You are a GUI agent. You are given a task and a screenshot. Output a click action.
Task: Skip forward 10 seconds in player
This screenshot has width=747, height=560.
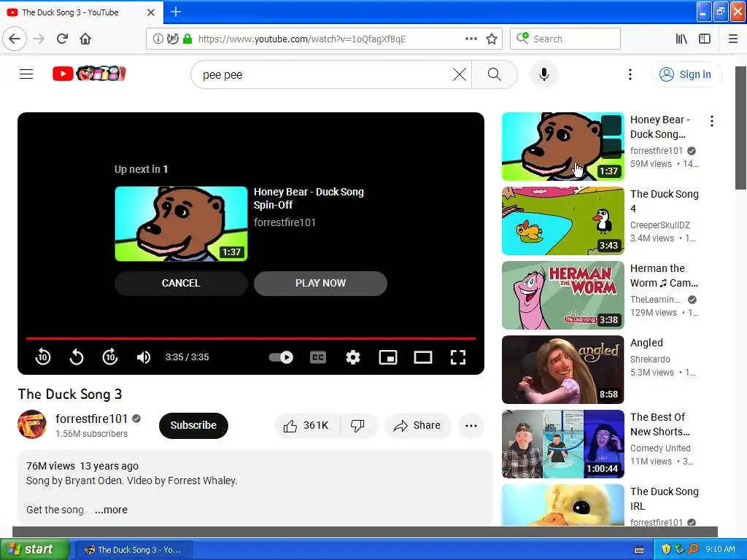[110, 357]
